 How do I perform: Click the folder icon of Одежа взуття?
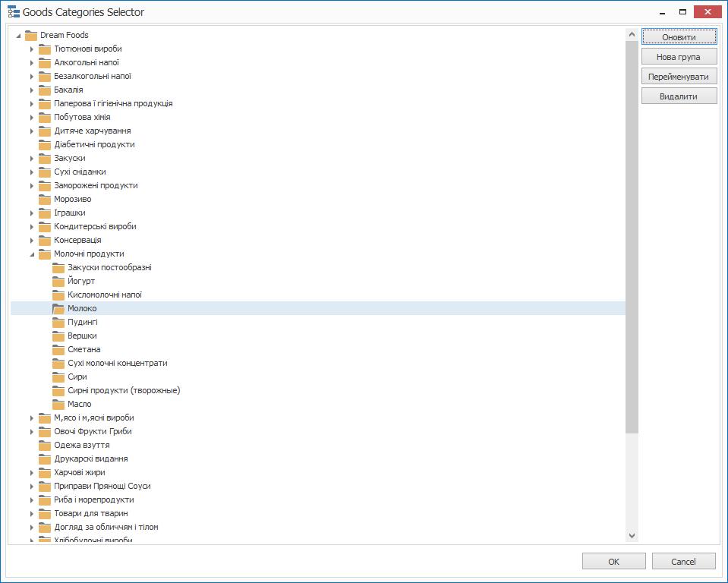[x=45, y=446]
